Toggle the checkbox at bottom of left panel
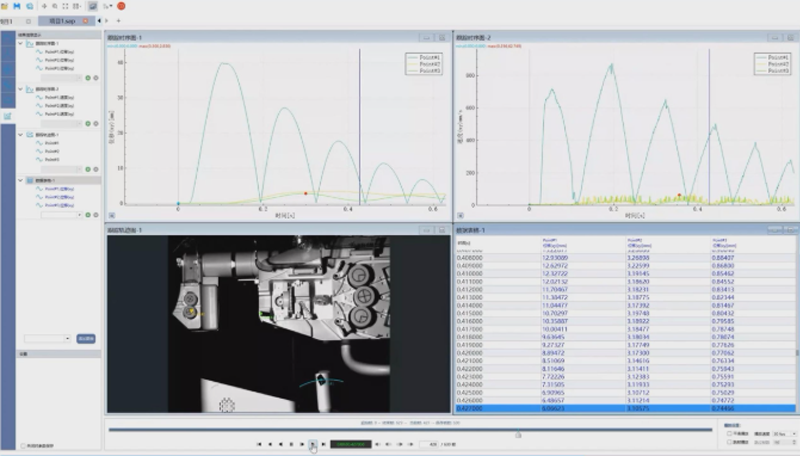 coord(23,446)
